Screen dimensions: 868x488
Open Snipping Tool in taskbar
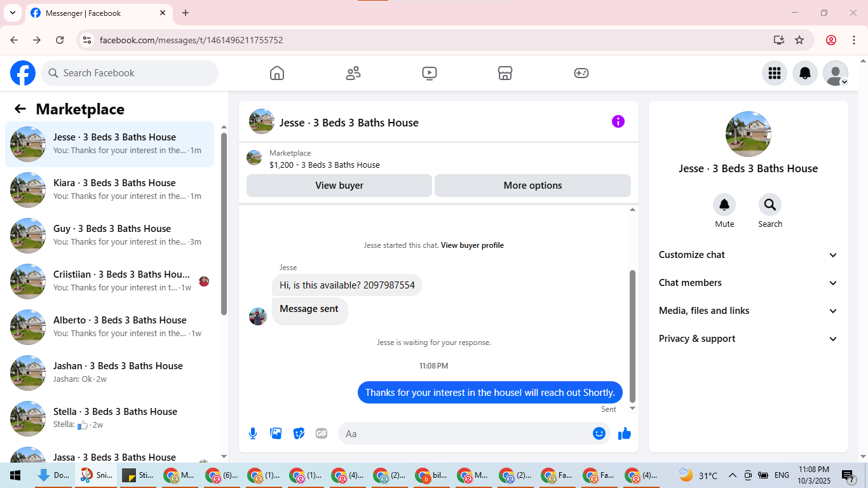click(x=95, y=475)
